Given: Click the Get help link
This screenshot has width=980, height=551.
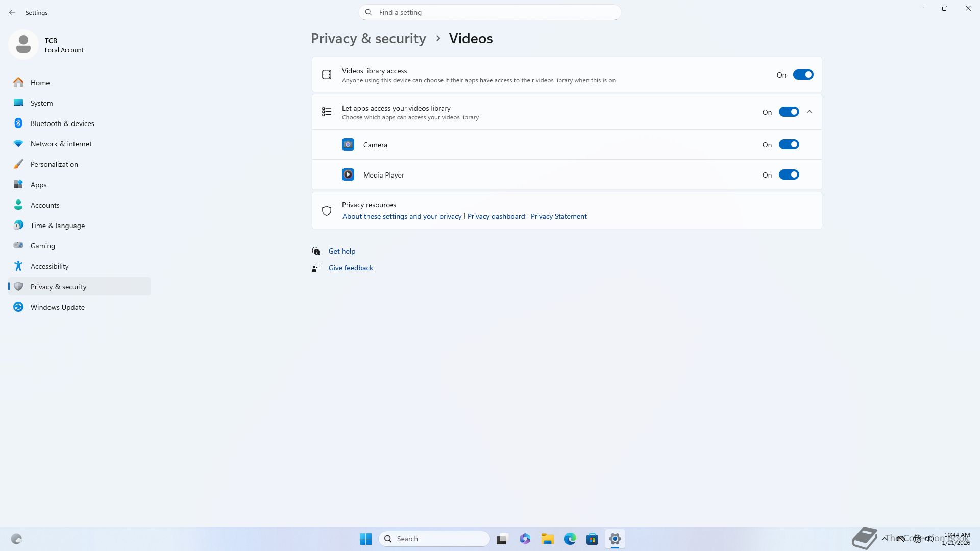Looking at the screenshot, I should pos(342,251).
